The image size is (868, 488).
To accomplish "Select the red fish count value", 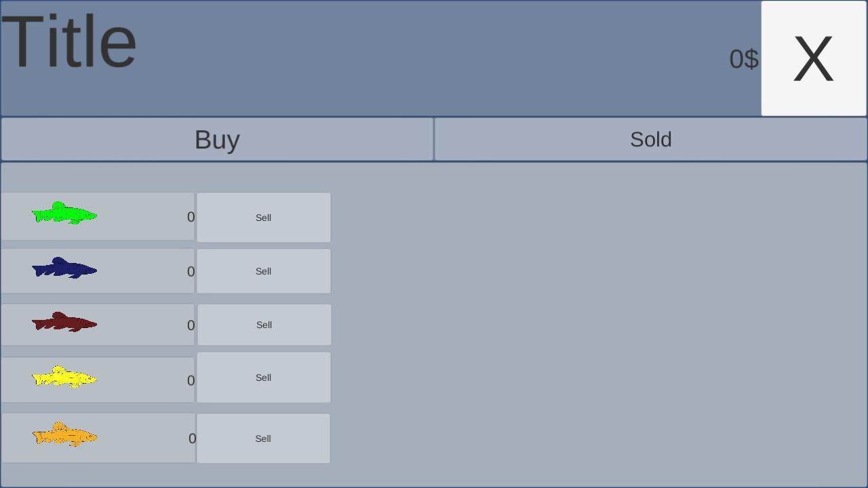I will (x=191, y=325).
